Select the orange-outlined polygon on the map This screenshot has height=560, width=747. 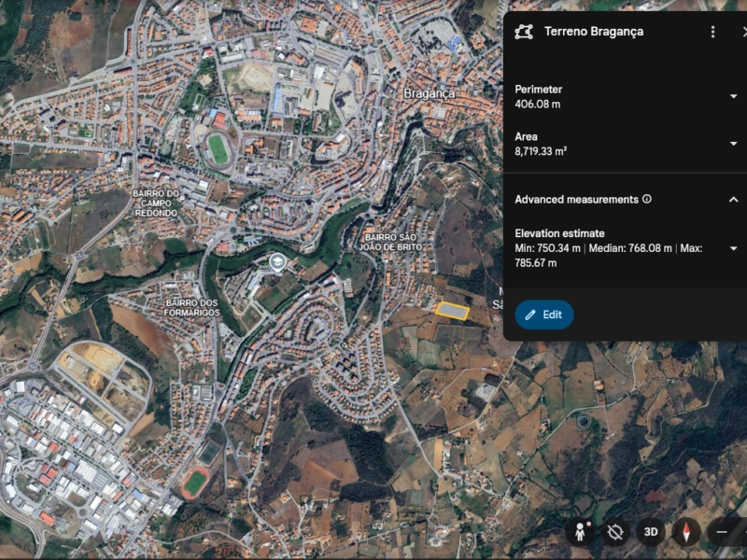453,311
